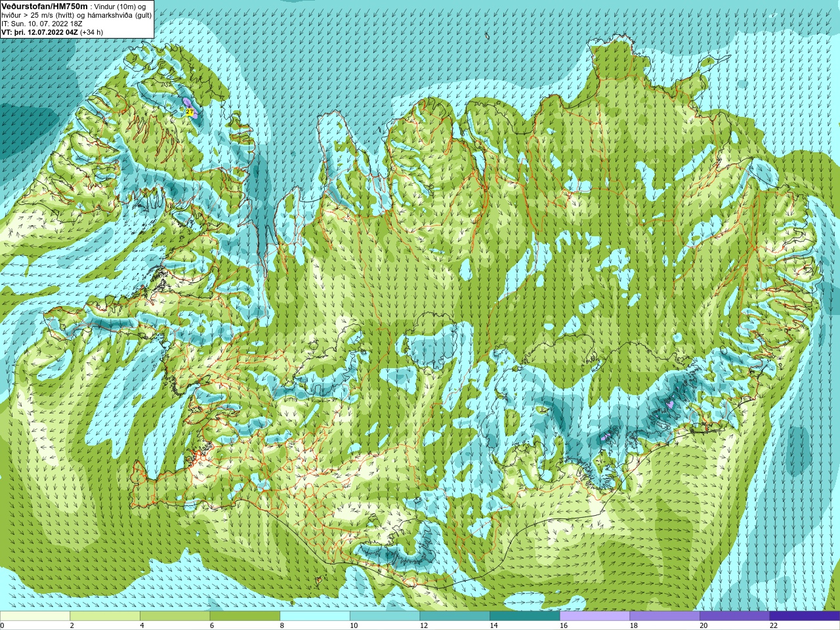Click the 'Vindur (10m) og' header text
This screenshot has height=630, width=840.
point(120,7)
